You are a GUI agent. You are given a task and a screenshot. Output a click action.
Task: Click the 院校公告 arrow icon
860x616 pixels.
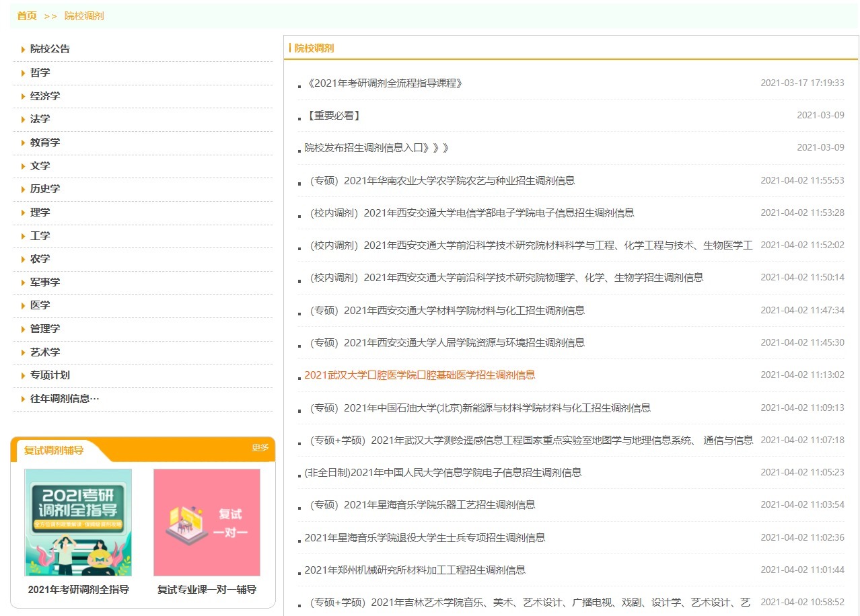23,49
